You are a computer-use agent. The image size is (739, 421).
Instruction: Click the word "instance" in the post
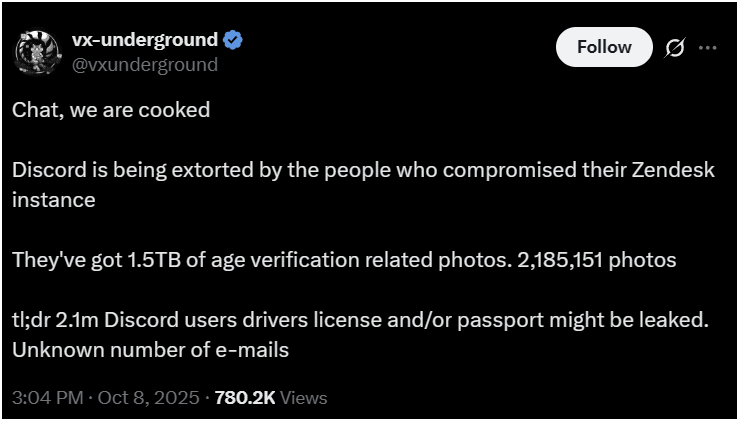click(x=53, y=200)
